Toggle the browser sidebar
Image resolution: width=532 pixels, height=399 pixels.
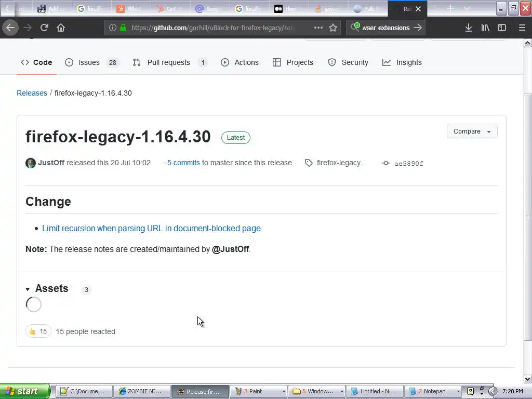502,28
